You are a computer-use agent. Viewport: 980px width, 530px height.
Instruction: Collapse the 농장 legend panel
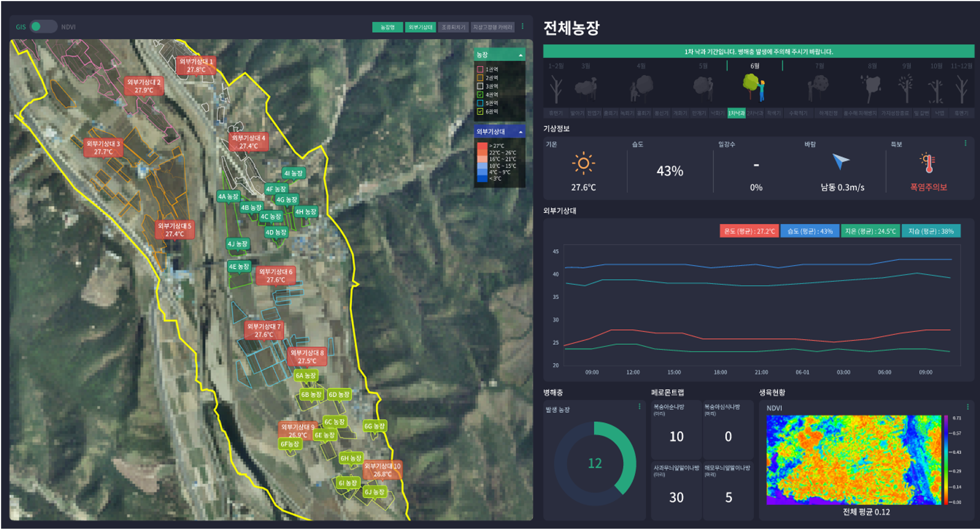click(x=520, y=55)
